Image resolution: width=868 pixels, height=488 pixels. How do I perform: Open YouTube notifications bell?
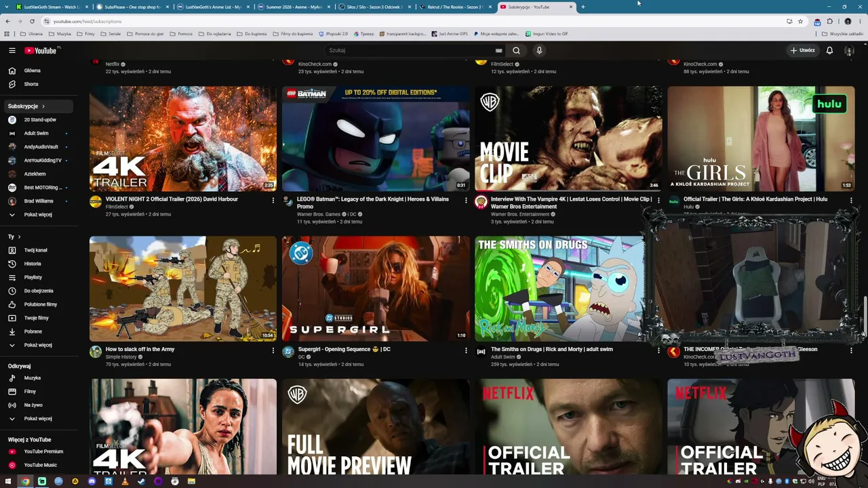(x=829, y=50)
